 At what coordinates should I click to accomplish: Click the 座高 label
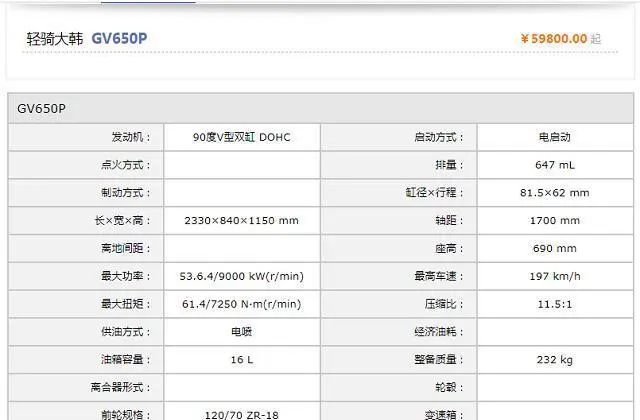click(x=449, y=248)
